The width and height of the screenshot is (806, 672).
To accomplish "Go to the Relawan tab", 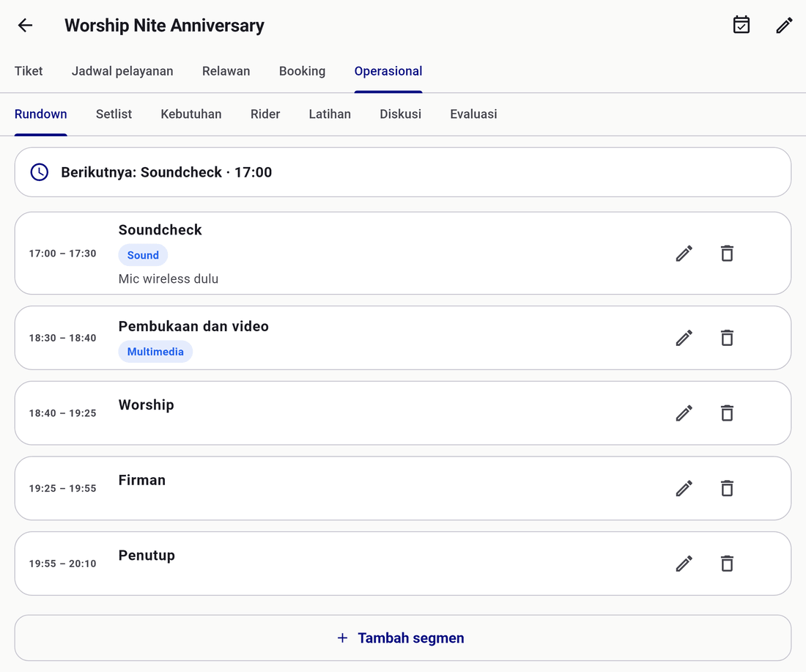I will (x=226, y=71).
